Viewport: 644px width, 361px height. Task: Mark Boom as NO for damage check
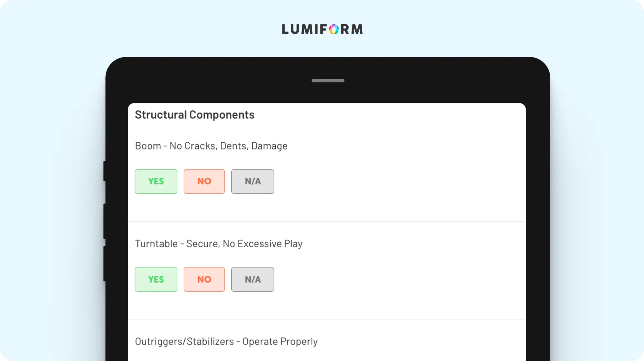204,181
